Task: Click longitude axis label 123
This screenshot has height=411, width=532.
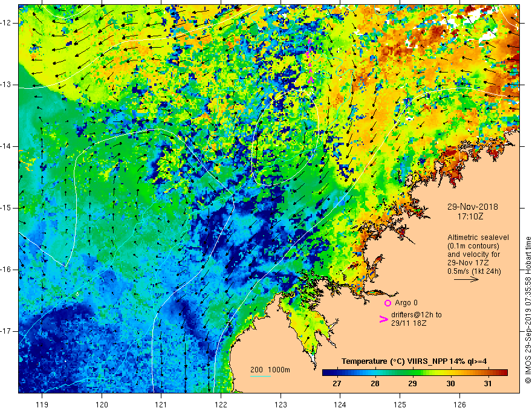Action: click(281, 404)
